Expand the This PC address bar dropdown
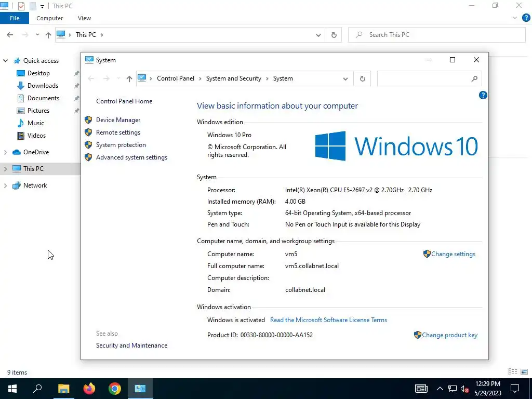Screen dimensions: 532x399 click(318, 35)
